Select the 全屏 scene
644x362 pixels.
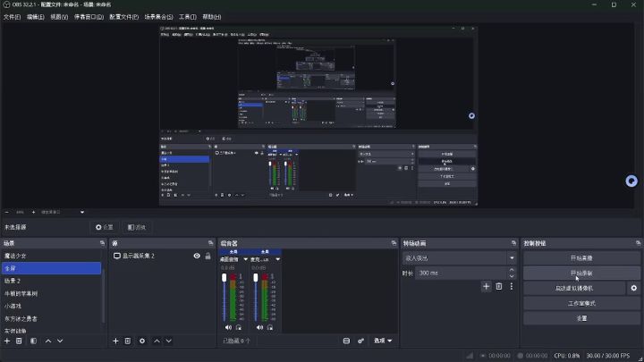coord(51,268)
